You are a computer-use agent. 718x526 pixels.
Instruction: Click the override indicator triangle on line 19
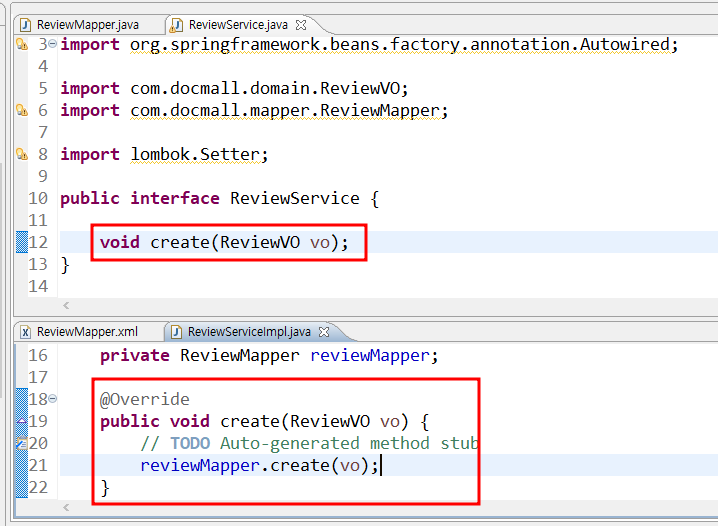(22, 420)
